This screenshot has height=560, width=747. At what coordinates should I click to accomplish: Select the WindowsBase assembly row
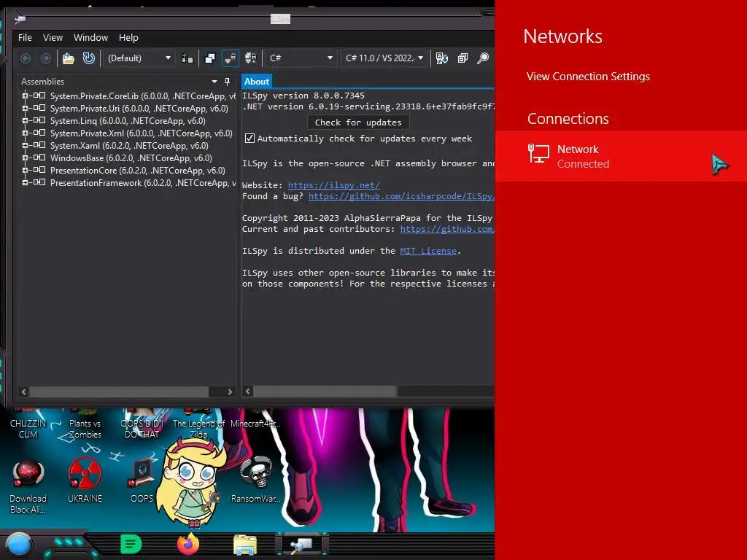pos(131,158)
